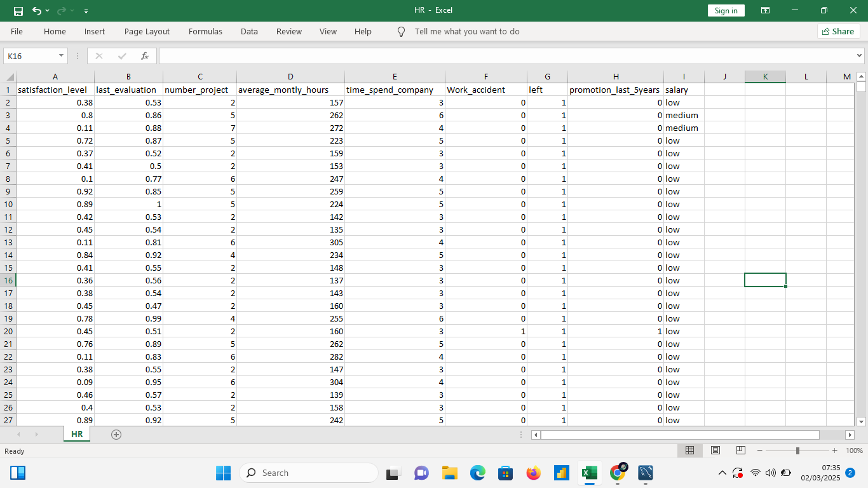Open the View tab
This screenshot has width=868, height=488.
[x=328, y=31]
